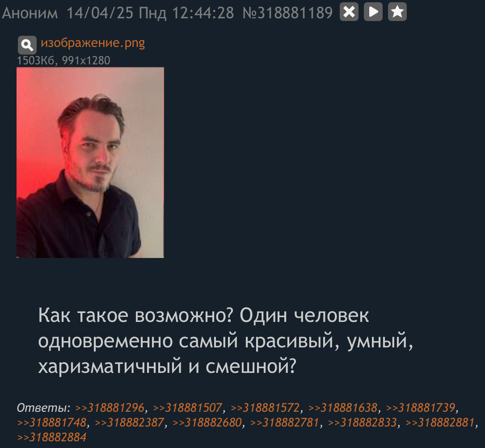485x448 pixels.
Task: Open reply >>318881638
Action: tap(343, 408)
